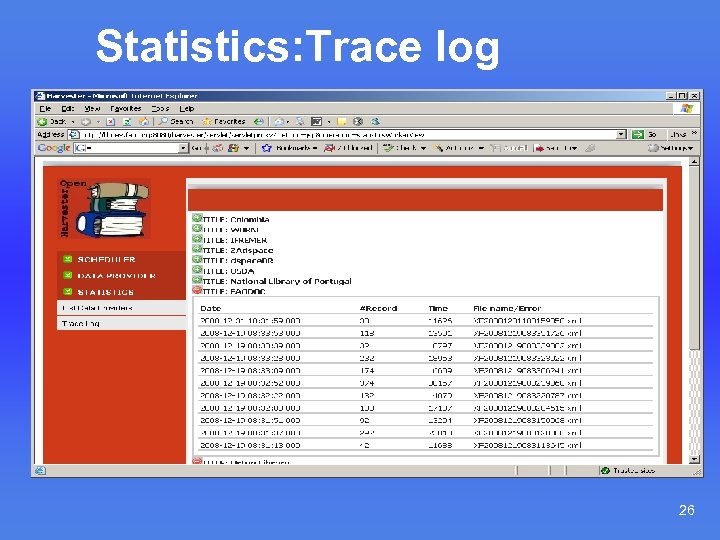Image resolution: width=720 pixels, height=540 pixels.
Task: Click the Edit page icon in the toolbar
Action: click(316, 122)
